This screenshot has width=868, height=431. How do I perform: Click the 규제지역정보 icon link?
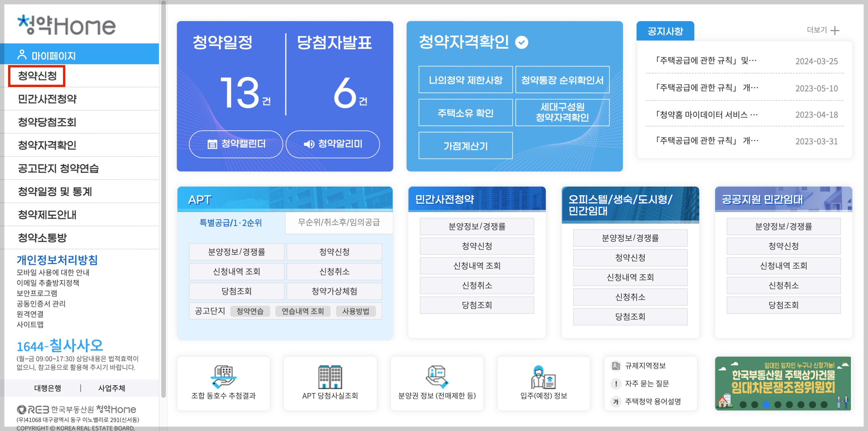pyautogui.click(x=616, y=366)
